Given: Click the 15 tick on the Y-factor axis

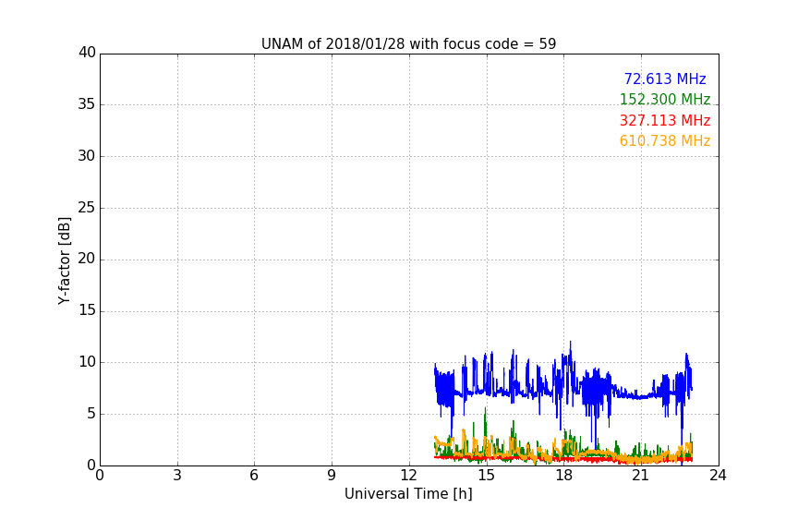Looking at the screenshot, I should (87, 311).
